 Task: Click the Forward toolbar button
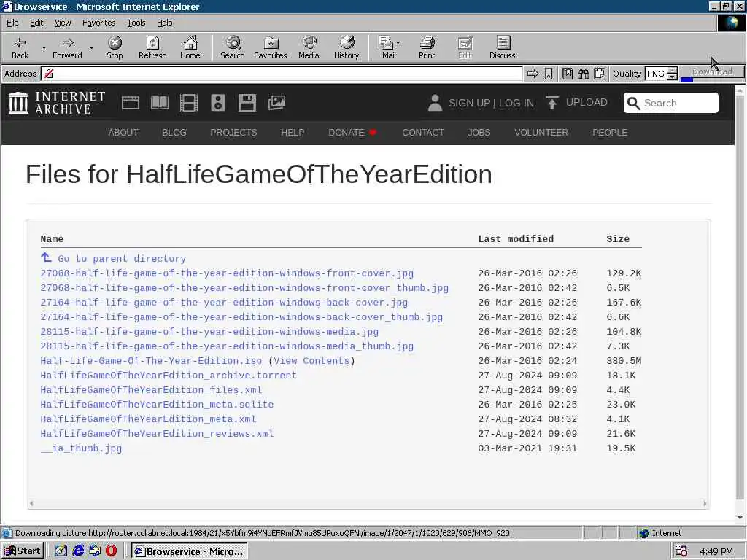tap(67, 47)
